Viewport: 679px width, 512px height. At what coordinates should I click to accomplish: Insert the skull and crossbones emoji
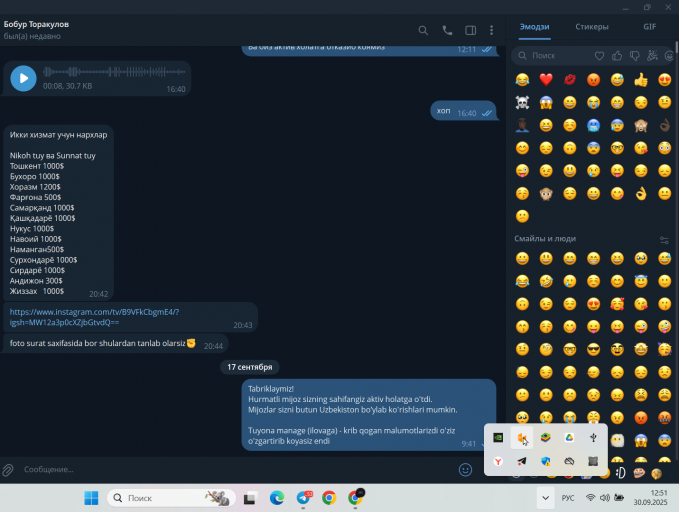[x=522, y=103]
